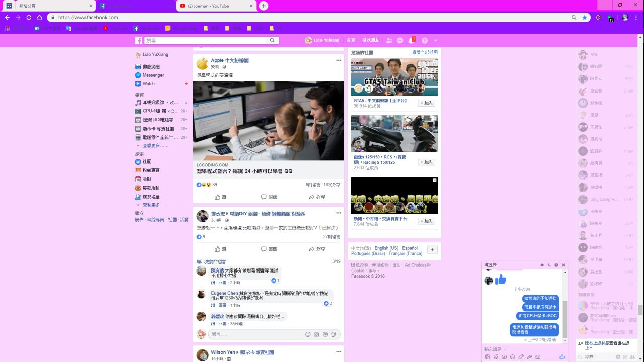644x362 pixels.
Task: Open 查看全部社團 link
Action: 425,52
